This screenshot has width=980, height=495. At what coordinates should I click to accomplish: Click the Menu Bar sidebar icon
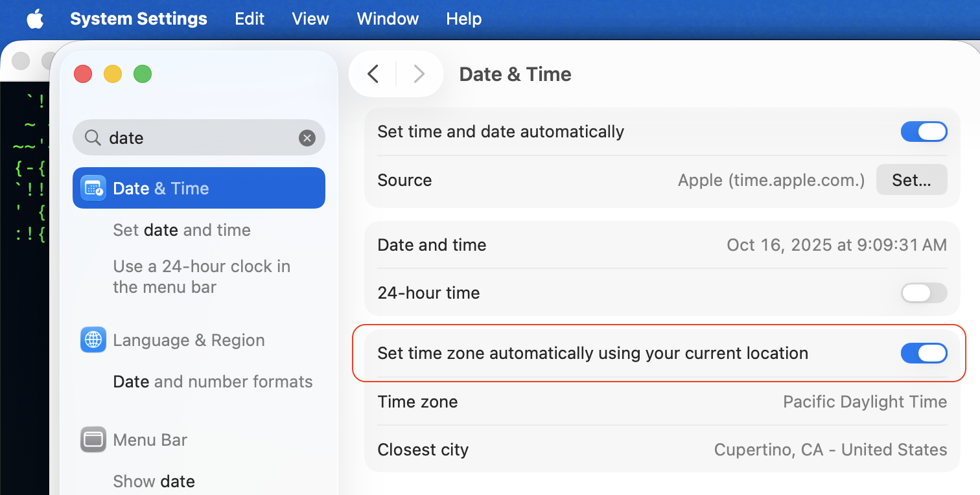(93, 440)
